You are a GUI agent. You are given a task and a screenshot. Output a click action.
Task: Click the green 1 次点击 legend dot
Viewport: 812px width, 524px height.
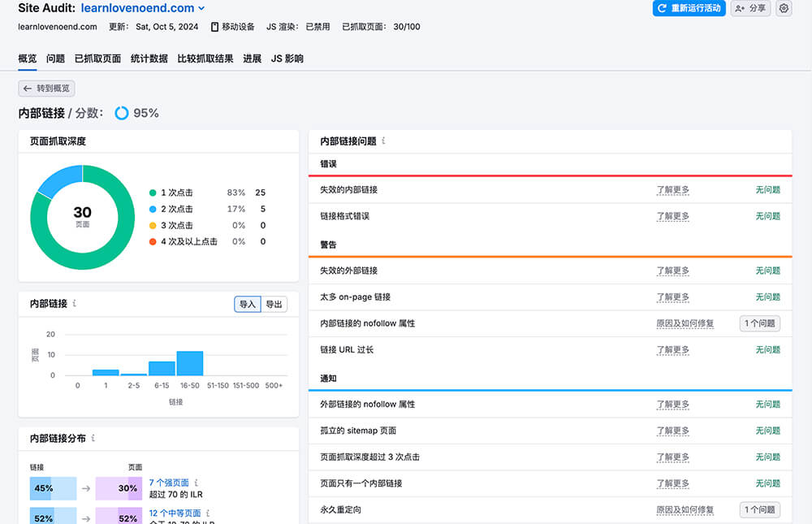[153, 193]
